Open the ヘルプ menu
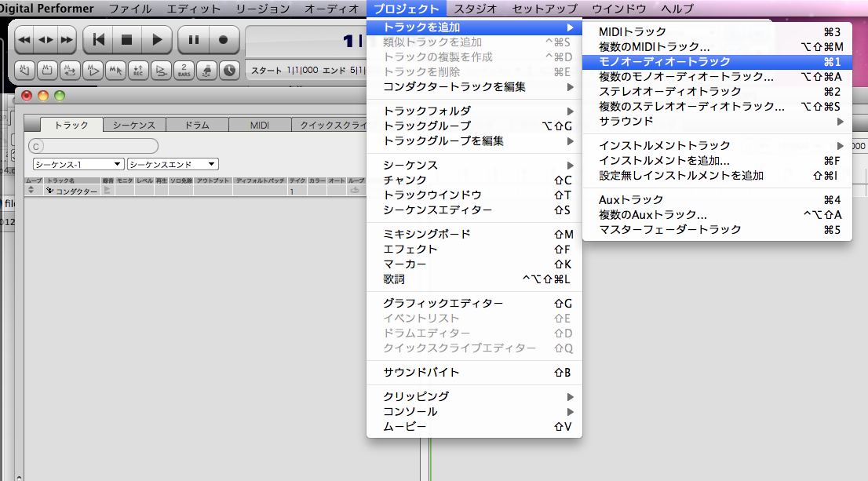The height and width of the screenshot is (481, 868). pos(677,9)
